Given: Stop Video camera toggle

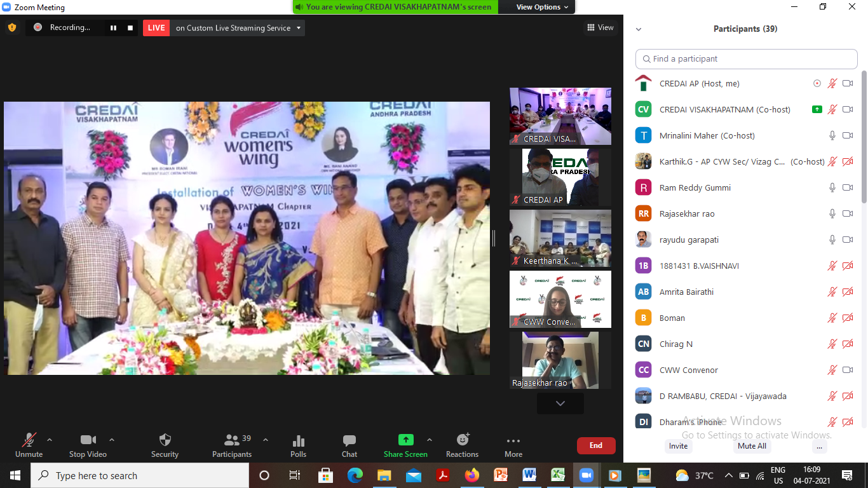Looking at the screenshot, I should [x=88, y=445].
